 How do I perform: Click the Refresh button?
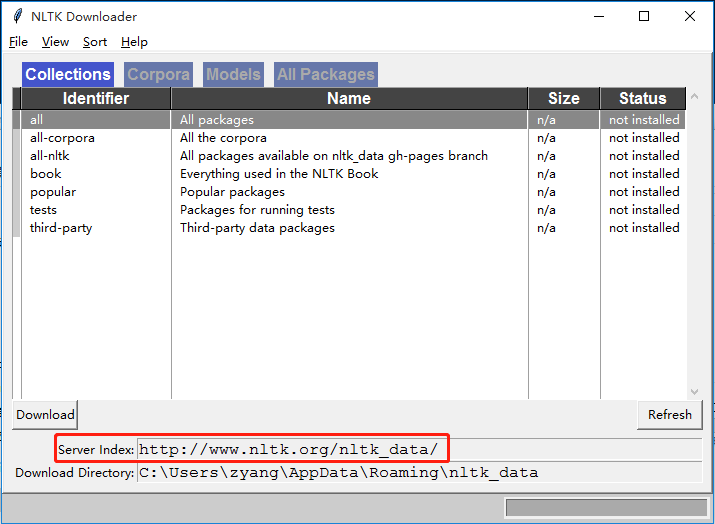tap(669, 415)
